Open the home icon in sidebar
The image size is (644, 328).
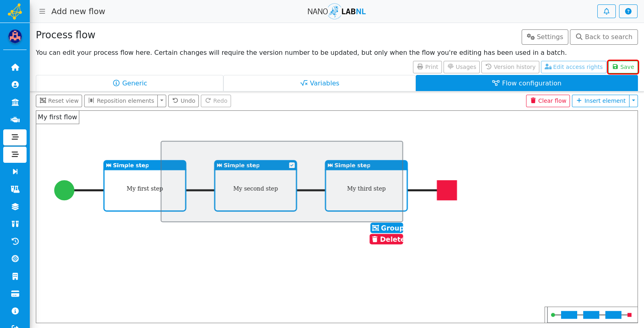coord(15,67)
